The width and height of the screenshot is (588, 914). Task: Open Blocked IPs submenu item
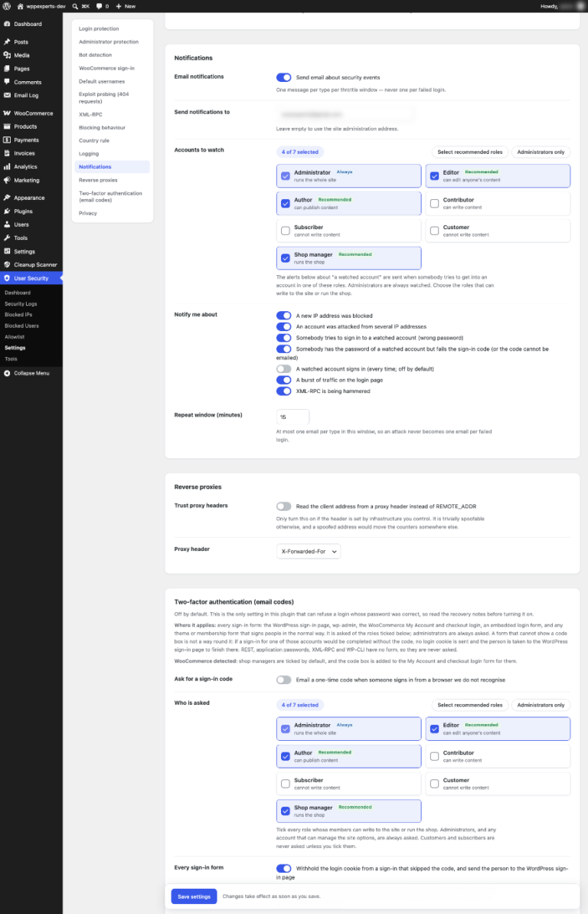coord(18,315)
